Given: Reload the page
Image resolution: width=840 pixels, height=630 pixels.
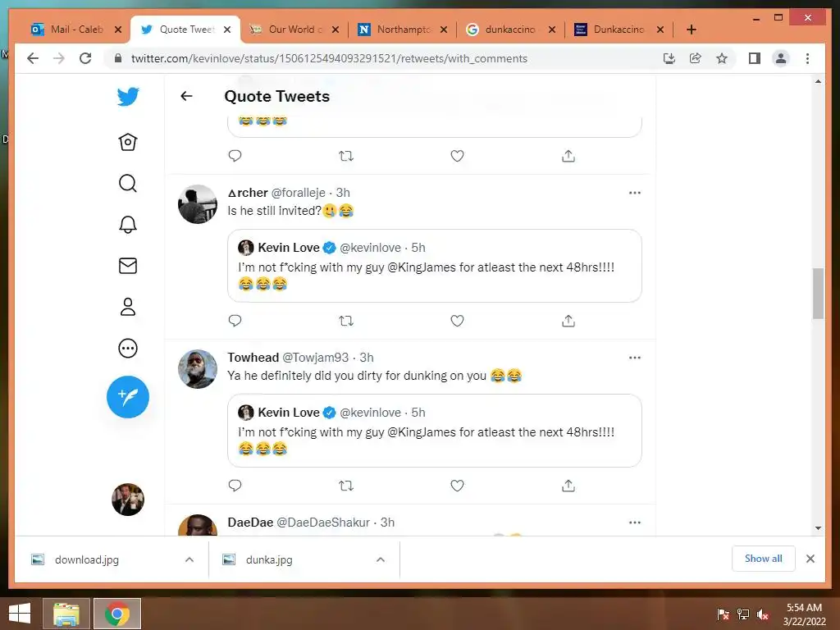Looking at the screenshot, I should pos(85,58).
